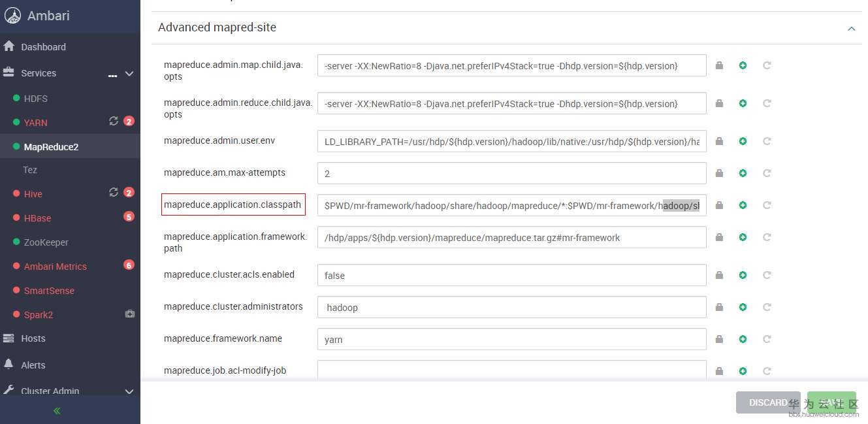Toggle the lock for mapreduce.admin.map.child.java.opts
This screenshot has width=868, height=424.
click(719, 65)
